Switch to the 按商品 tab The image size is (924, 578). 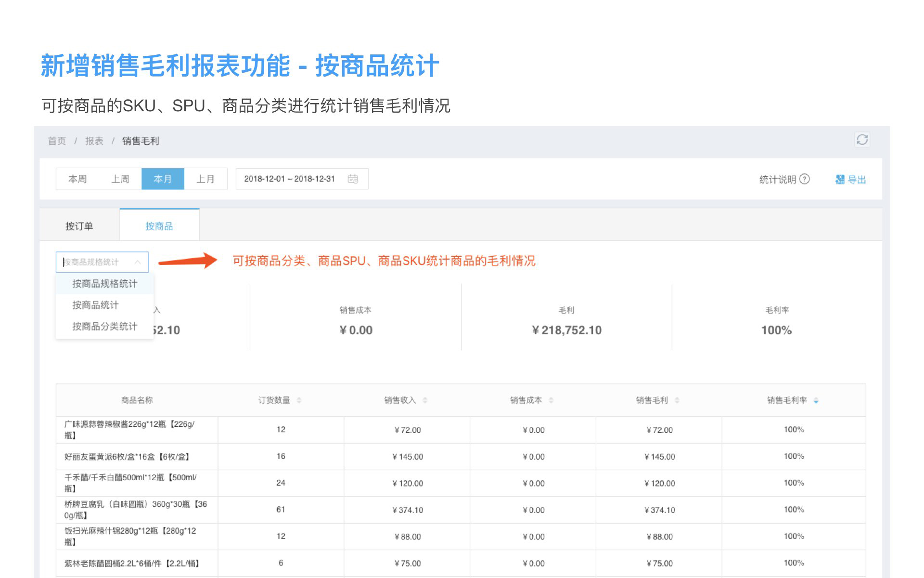pos(159,226)
